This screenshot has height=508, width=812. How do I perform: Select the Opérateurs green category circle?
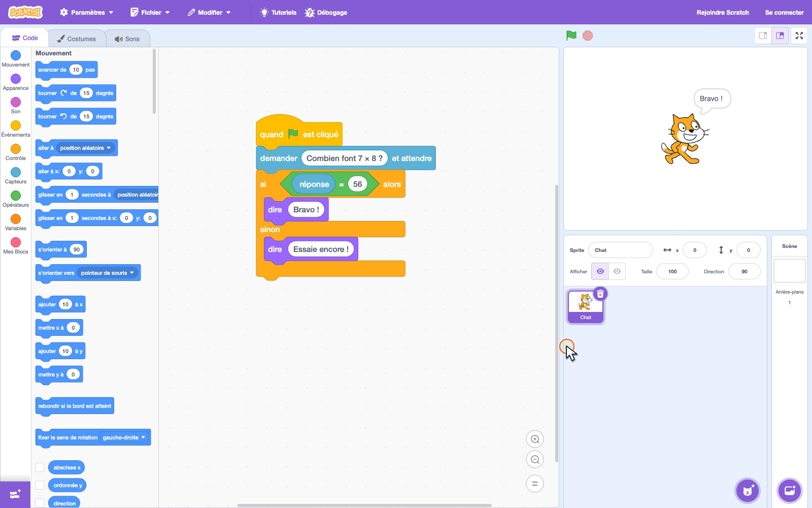(x=16, y=196)
